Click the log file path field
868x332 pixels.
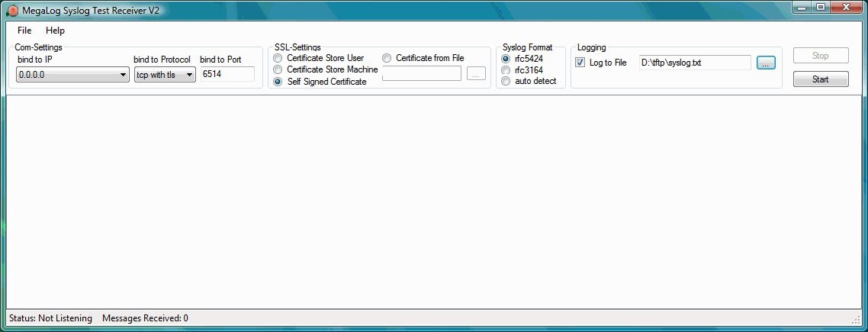[x=695, y=63]
